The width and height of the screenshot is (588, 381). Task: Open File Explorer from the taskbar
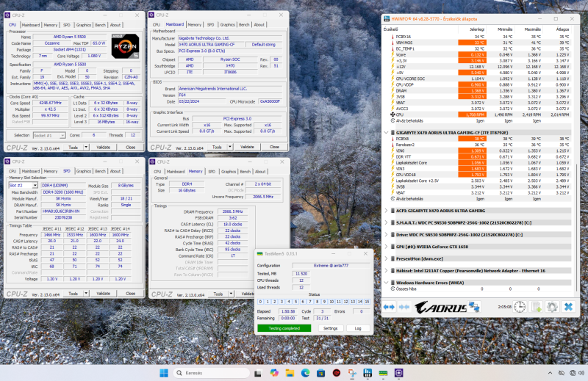[x=290, y=373]
